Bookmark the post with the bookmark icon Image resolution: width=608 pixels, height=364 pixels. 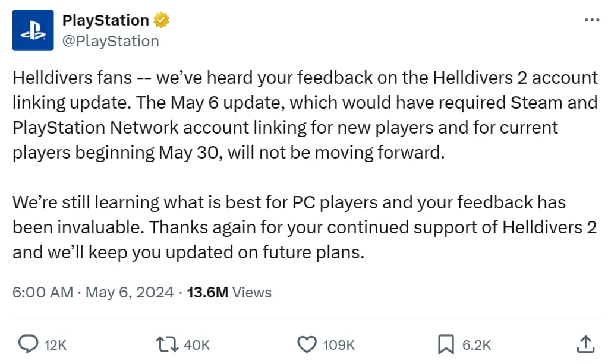pyautogui.click(x=446, y=344)
